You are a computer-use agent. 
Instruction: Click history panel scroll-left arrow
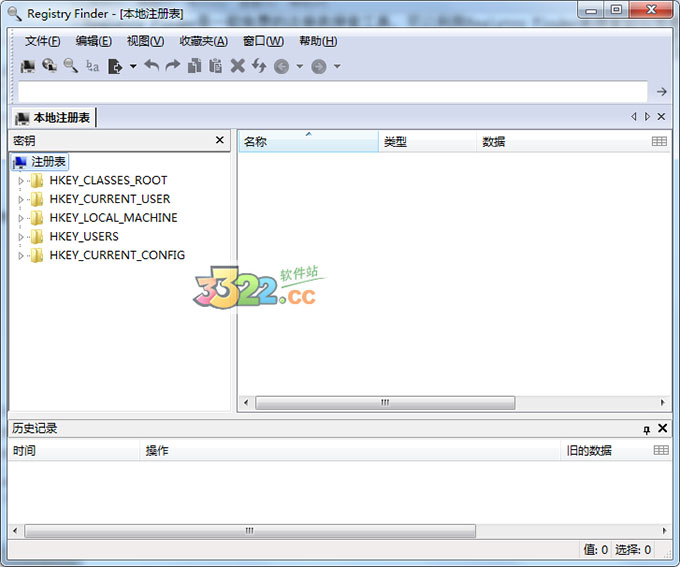coord(15,531)
